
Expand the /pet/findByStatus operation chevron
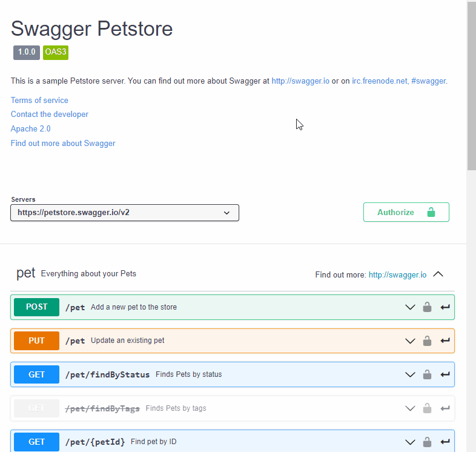[410, 375]
